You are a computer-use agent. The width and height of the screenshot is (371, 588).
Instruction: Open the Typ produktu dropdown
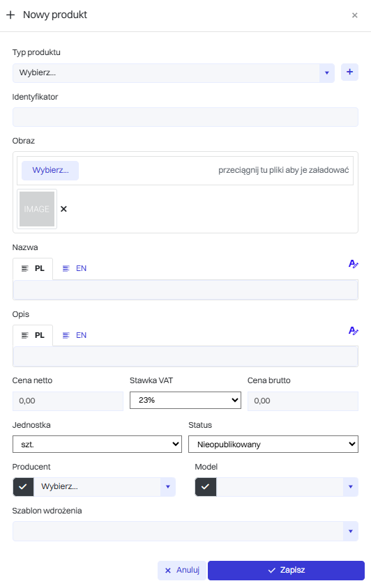(174, 72)
